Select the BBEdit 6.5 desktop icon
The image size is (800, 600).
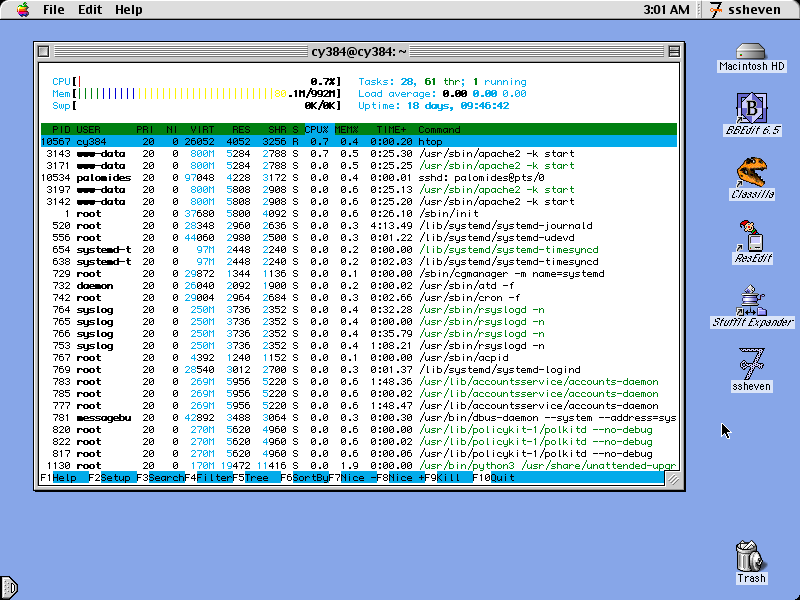point(751,108)
